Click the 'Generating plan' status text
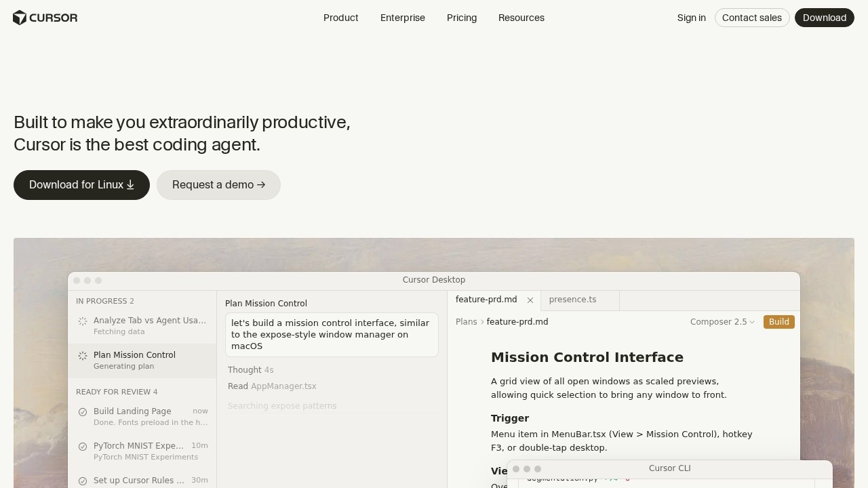This screenshot has width=868, height=488. point(123,366)
